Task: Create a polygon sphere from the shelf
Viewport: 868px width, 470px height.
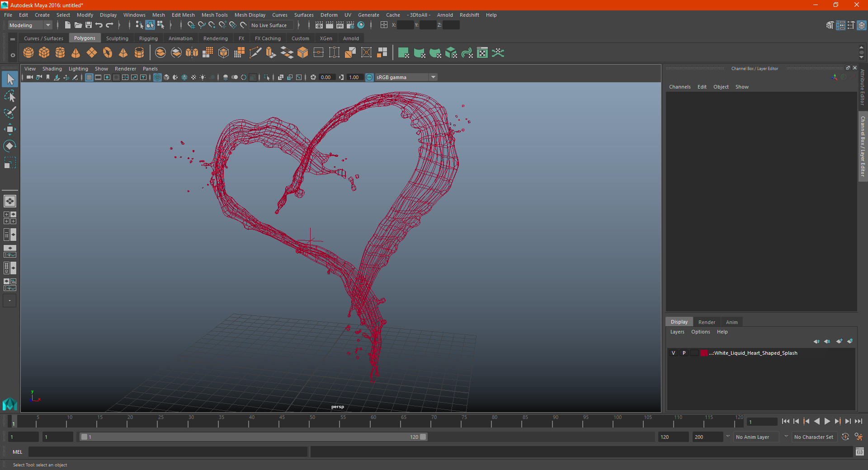Action: point(28,53)
